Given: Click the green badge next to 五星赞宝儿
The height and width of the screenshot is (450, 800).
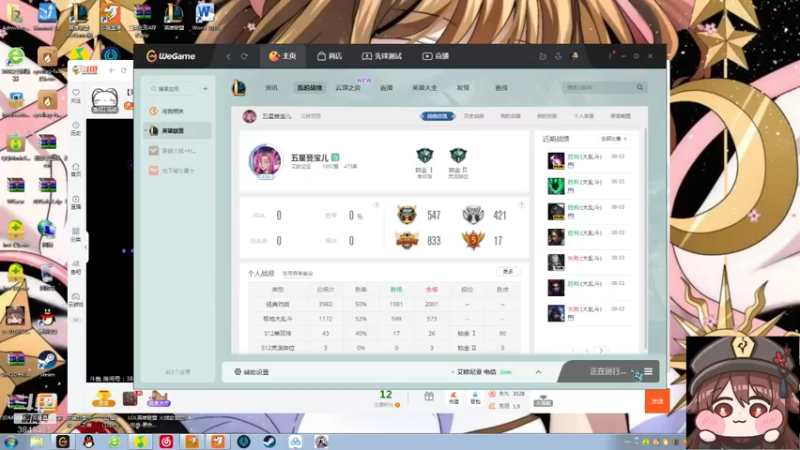Looking at the screenshot, I should [x=335, y=157].
